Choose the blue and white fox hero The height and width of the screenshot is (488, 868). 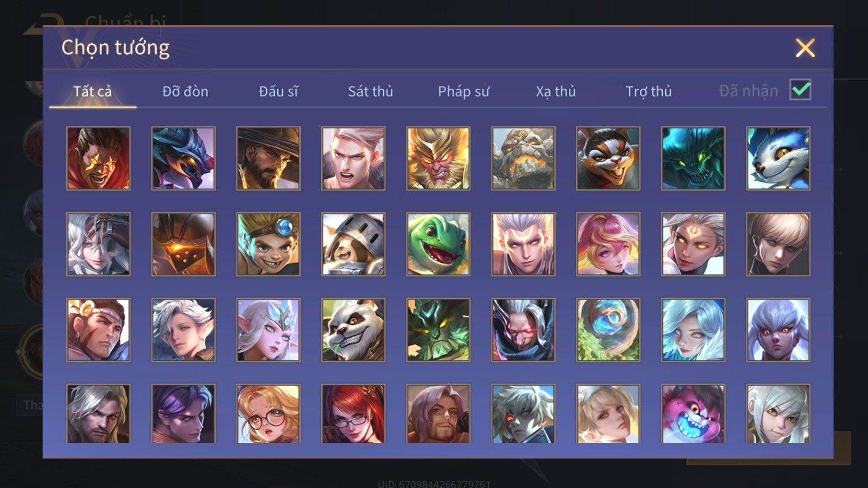tap(778, 159)
